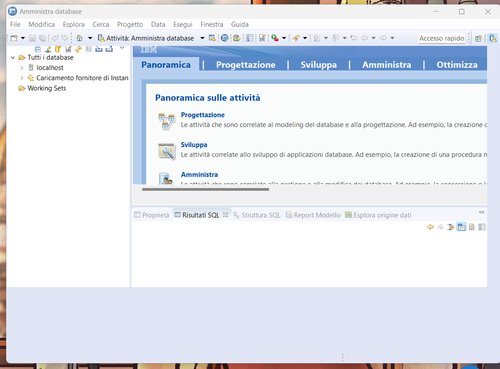Click the Accesso rapido field
500x369 pixels.
tap(442, 38)
